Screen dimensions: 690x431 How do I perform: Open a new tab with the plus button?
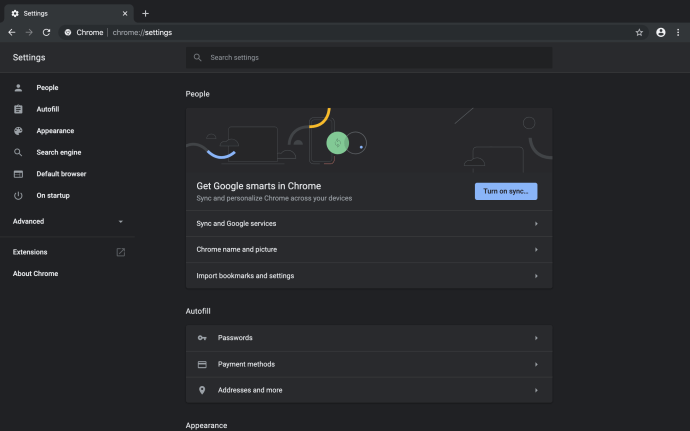click(145, 14)
